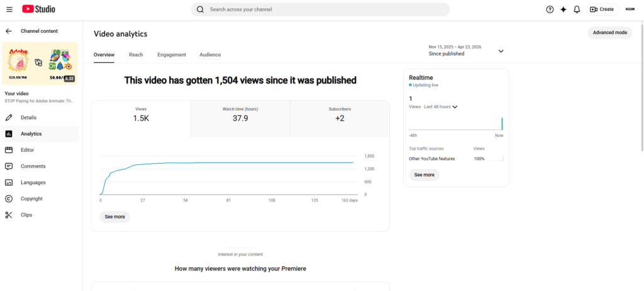Open the Help question mark icon

[x=550, y=9]
